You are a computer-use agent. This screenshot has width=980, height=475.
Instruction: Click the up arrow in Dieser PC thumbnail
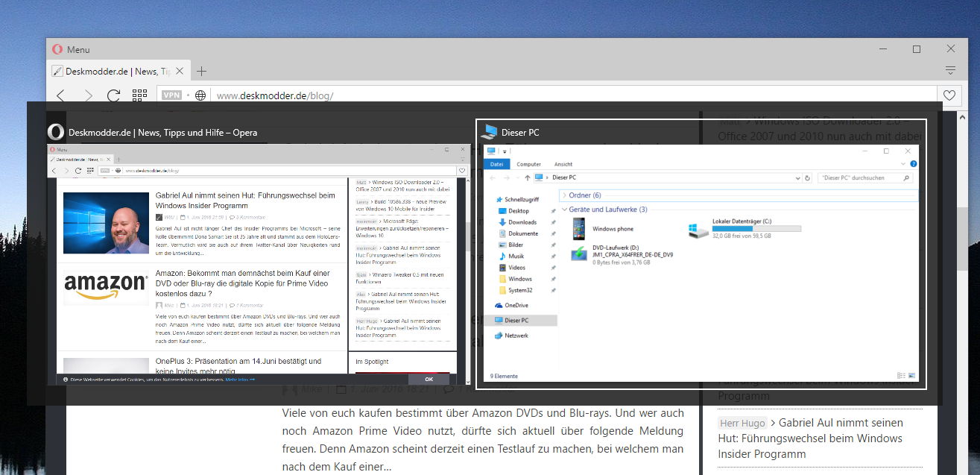coord(528,177)
